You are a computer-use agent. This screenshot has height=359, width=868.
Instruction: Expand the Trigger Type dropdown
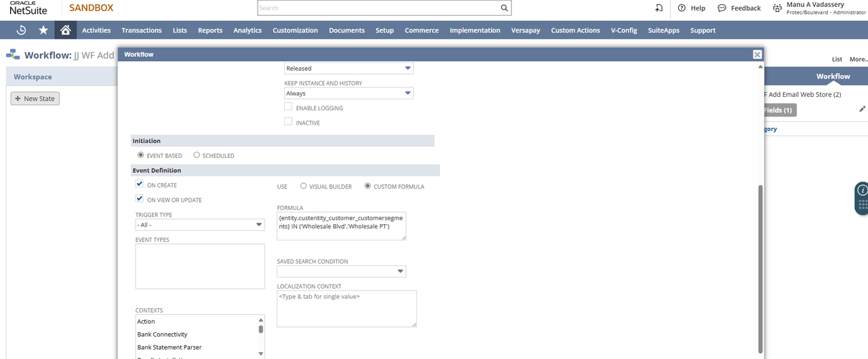200,225
